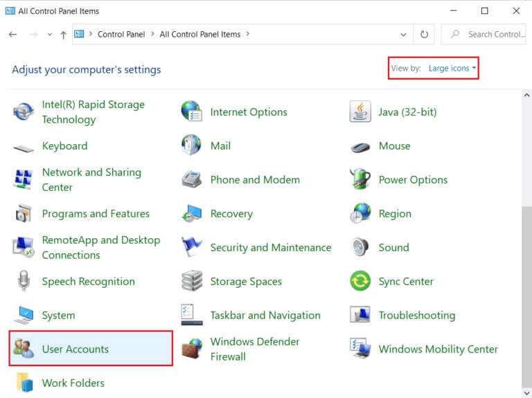Open the Java (32-bit) coffee cup icon
The image size is (532, 398).
pyautogui.click(x=360, y=111)
